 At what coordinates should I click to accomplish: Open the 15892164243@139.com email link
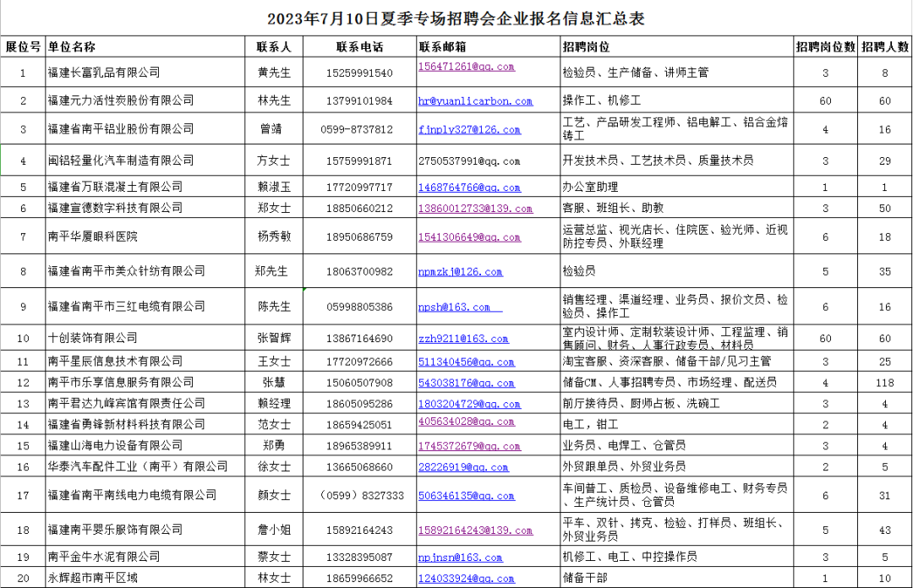pyautogui.click(x=475, y=531)
